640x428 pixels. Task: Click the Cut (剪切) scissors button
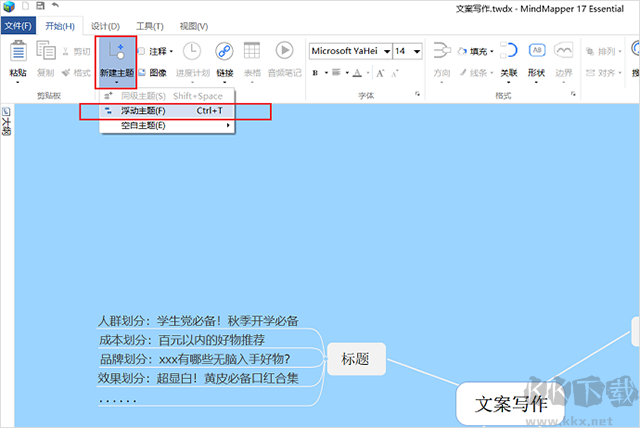76,51
